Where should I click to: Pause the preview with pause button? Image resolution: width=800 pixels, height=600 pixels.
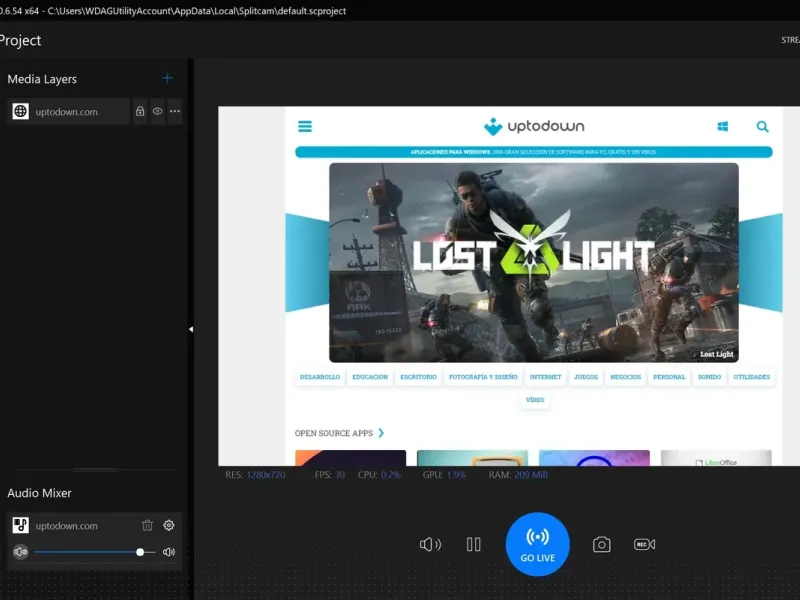(473, 544)
